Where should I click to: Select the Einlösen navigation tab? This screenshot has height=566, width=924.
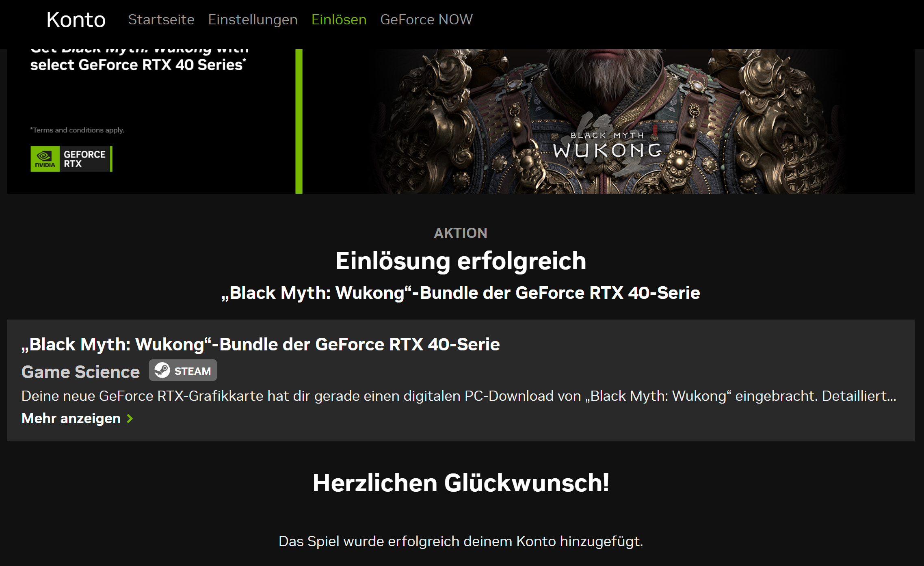click(x=339, y=19)
